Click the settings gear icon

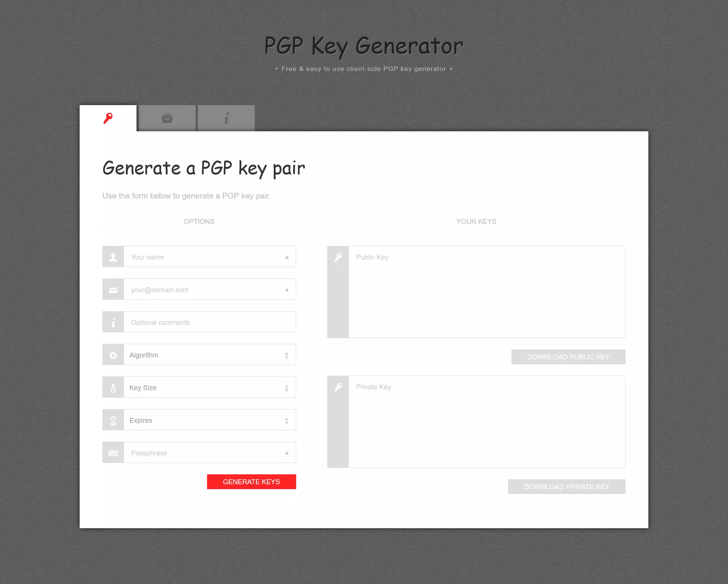[113, 354]
